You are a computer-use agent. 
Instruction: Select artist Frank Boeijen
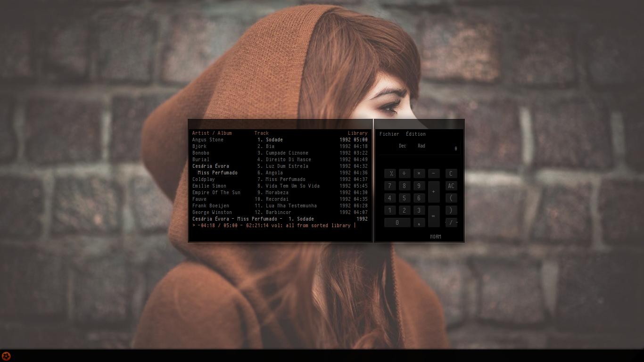click(x=211, y=206)
